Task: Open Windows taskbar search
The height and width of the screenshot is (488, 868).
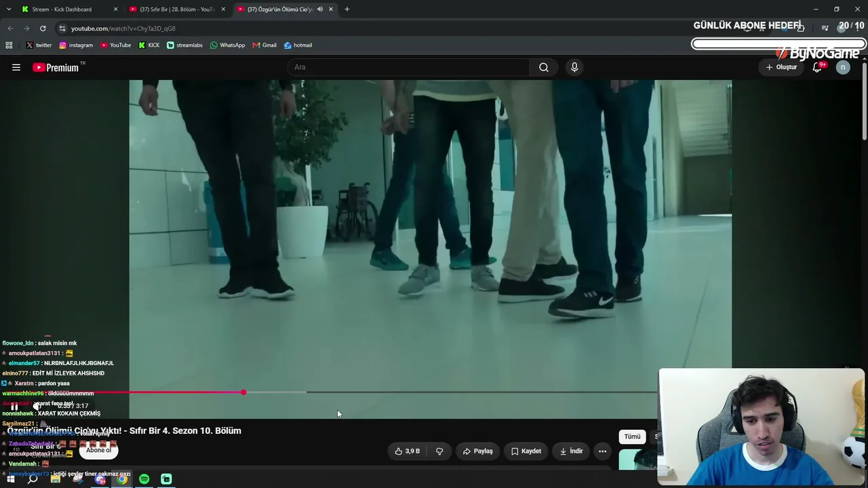Action: coord(33,479)
